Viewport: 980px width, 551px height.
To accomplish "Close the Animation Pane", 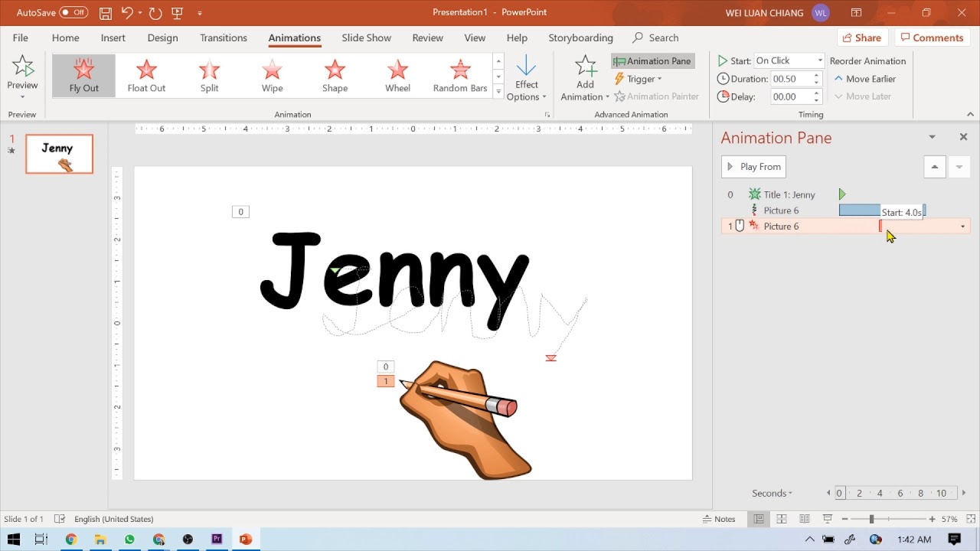I will 963,137.
